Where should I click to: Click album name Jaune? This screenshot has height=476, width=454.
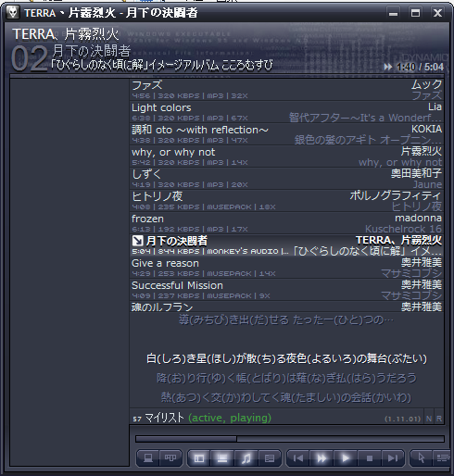[427, 184]
